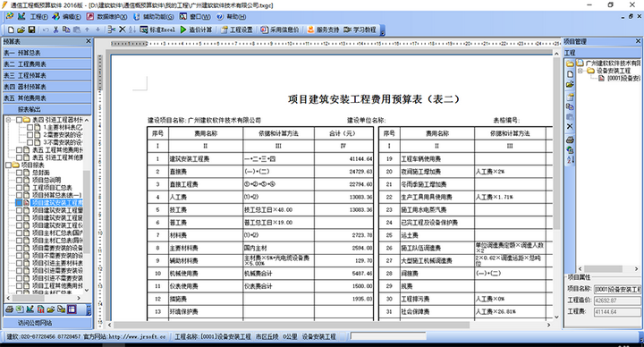The width and height of the screenshot is (644, 347).
Task: Open the 工程(F) menu
Action: (38, 17)
